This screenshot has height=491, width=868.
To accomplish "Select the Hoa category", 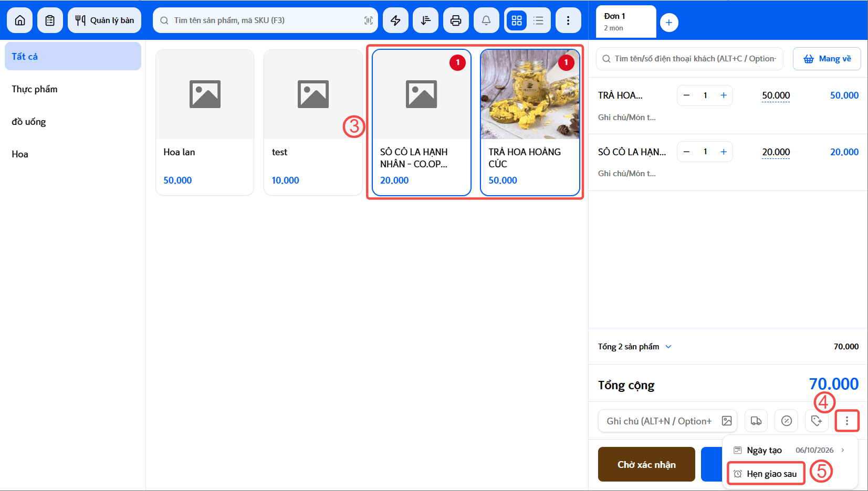I will [73, 154].
